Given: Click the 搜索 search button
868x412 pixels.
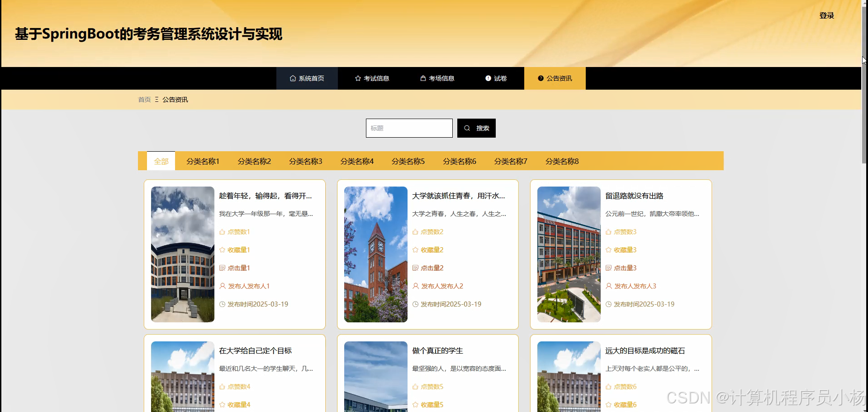Looking at the screenshot, I should (x=476, y=128).
